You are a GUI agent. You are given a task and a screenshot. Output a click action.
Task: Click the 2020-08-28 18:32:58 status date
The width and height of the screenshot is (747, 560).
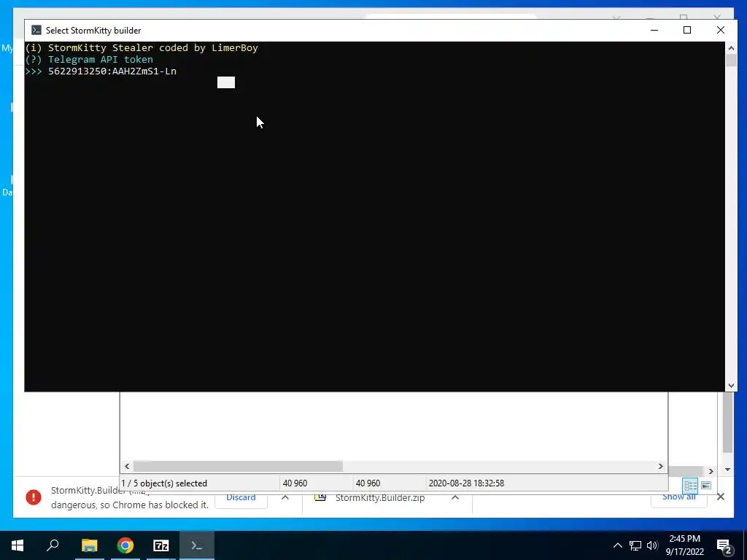[x=466, y=483]
